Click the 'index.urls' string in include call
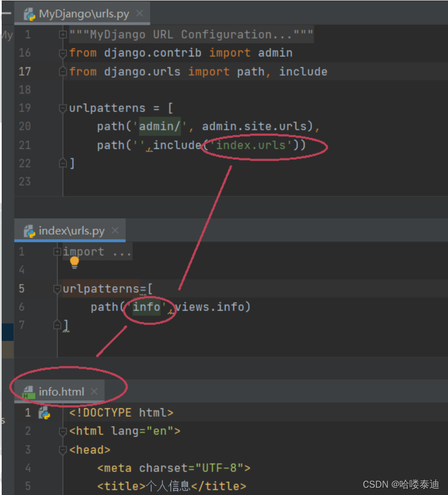The image size is (448, 495). 251,145
